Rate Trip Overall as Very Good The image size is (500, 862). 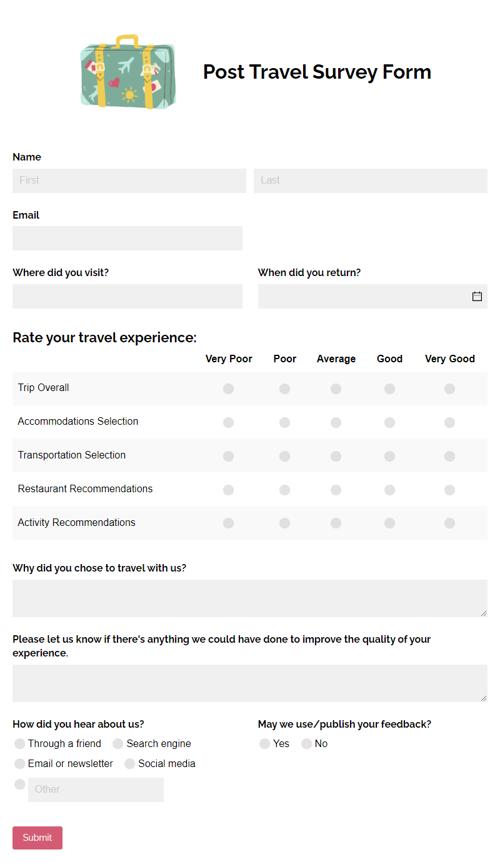[449, 389]
